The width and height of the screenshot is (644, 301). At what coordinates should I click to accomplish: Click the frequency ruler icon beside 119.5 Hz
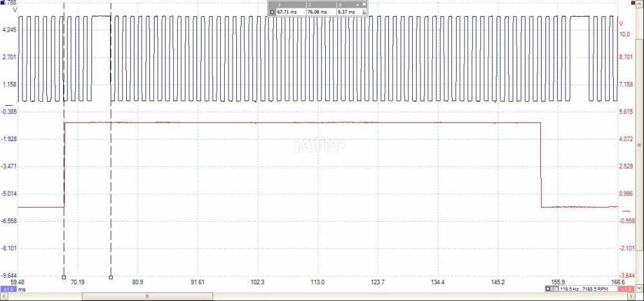click(552, 290)
